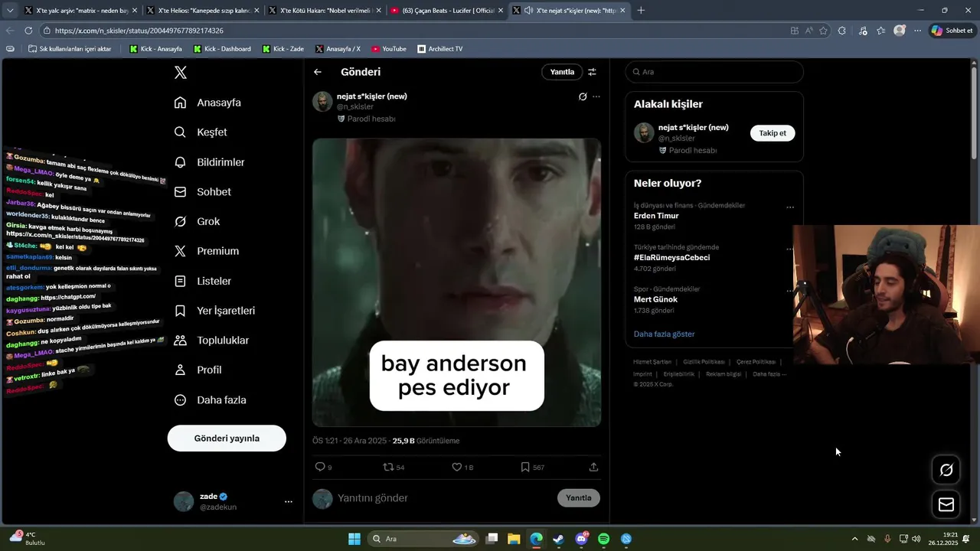Click the Yanıtla button in post header
980x551 pixels.
pyautogui.click(x=562, y=72)
